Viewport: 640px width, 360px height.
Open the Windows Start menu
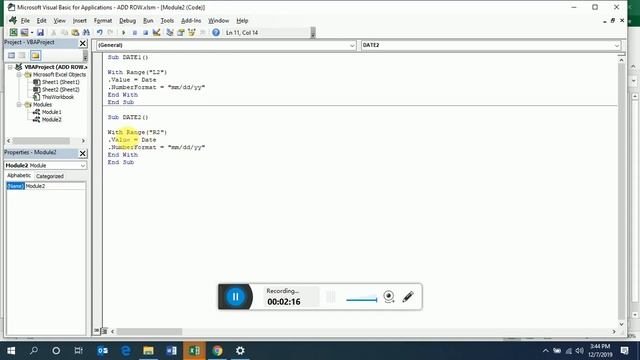tap(11, 351)
